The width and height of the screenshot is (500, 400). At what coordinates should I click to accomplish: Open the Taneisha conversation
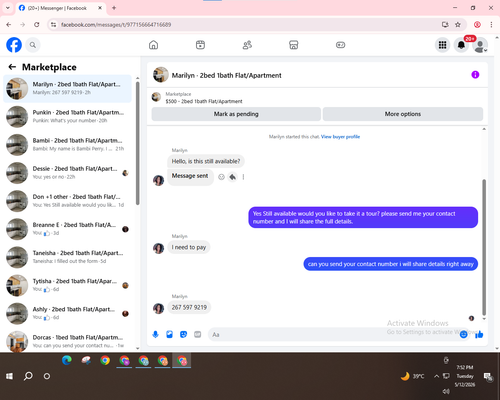point(67,257)
